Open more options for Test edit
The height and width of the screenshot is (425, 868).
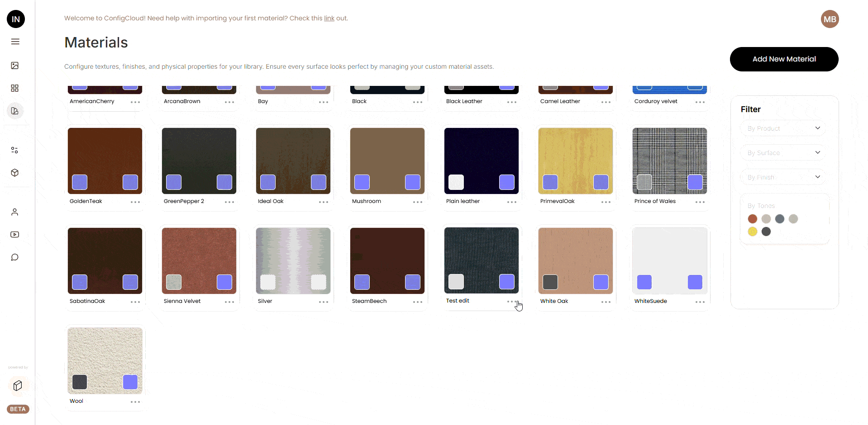point(512,302)
